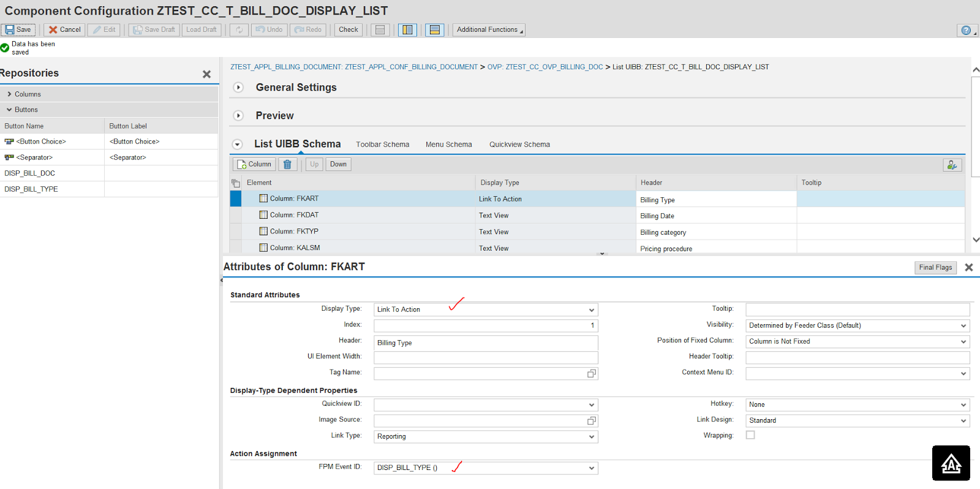
Task: Expand the Columns repository node
Action: pos(10,94)
